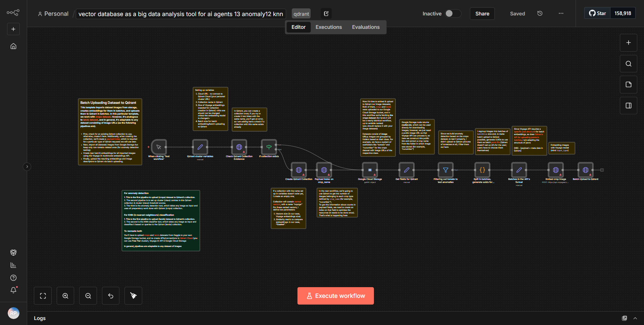The height and width of the screenshot is (325, 644).
Task: Select the Split in batches node
Action: tap(482, 170)
